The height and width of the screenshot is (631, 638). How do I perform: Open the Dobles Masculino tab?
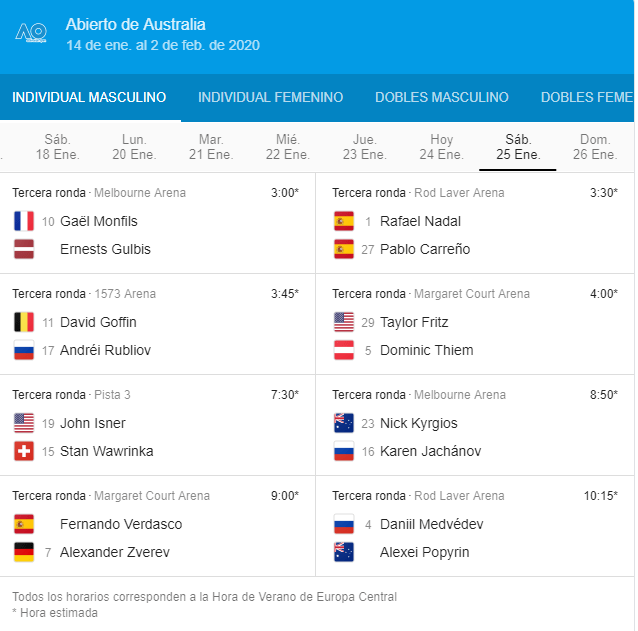tap(441, 98)
